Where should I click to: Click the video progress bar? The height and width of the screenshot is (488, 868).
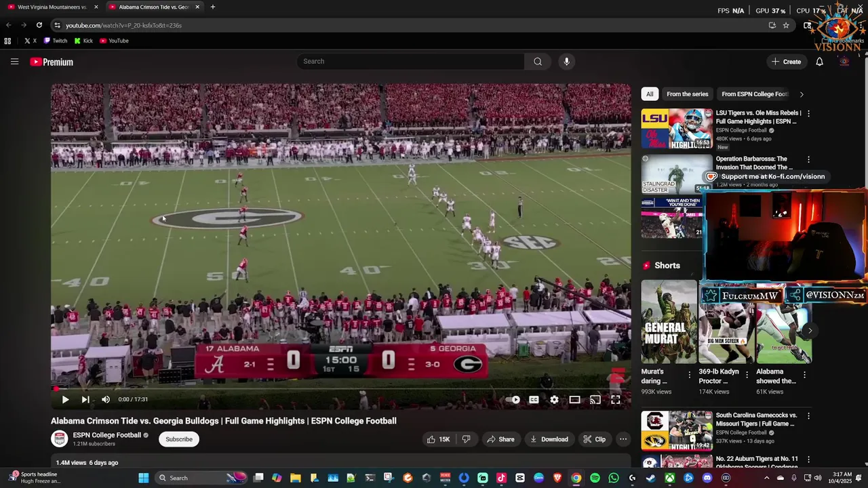341,389
